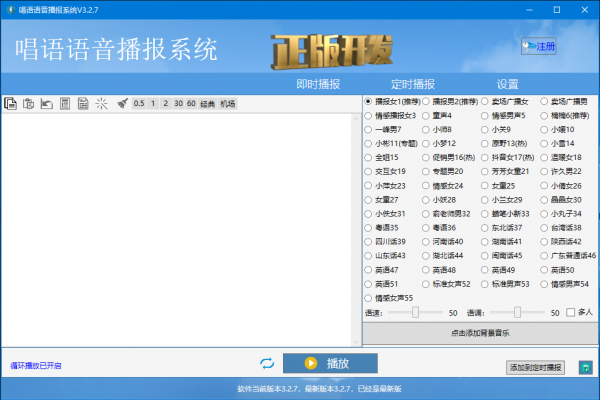This screenshot has width=600, height=400.
Task: Click the paste clipboard toolbar icon
Action: tap(28, 104)
